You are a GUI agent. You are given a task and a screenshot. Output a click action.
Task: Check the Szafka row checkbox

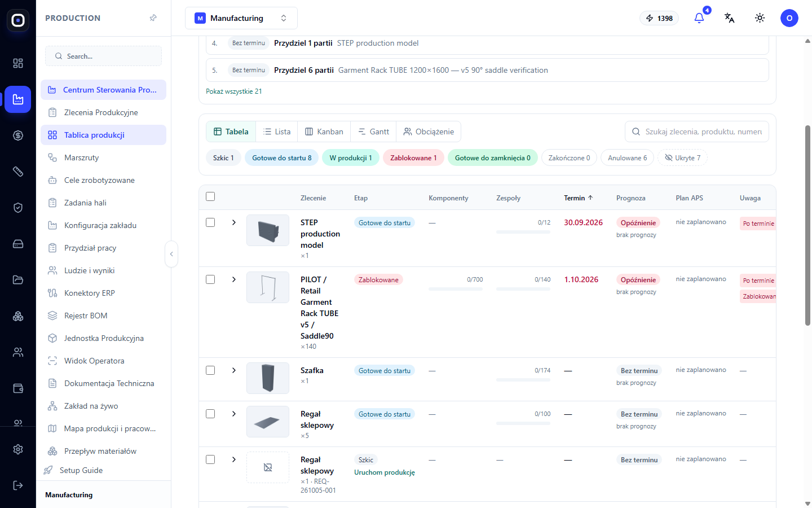click(210, 370)
